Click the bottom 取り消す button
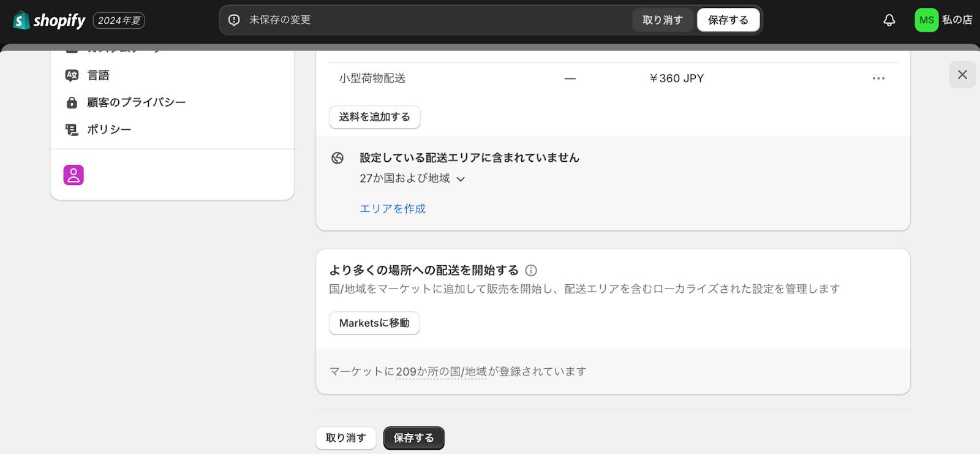Image resolution: width=980 pixels, height=454 pixels. point(346,438)
